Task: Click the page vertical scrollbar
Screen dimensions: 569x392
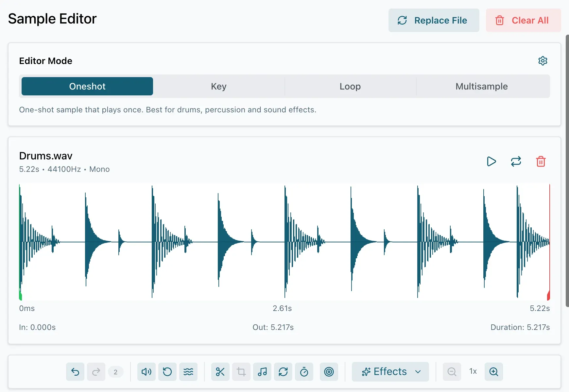Action: click(x=567, y=171)
